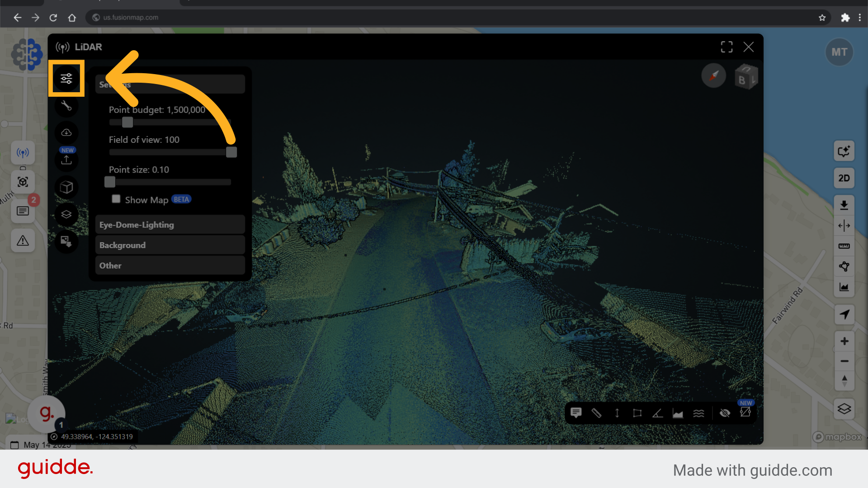The image size is (868, 488).
Task: Select the annotation comment tool
Action: click(x=576, y=413)
